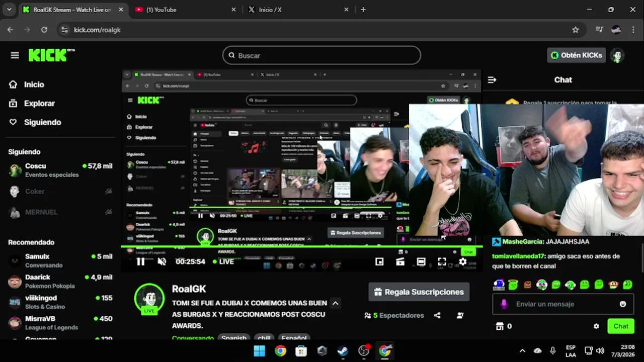Click tomiavellaneda17 username in chat

tap(518, 256)
